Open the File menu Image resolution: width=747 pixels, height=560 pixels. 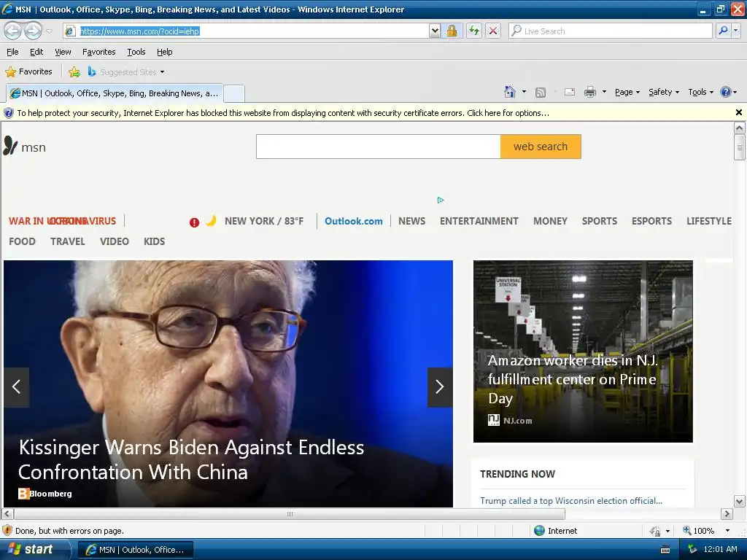coord(12,52)
